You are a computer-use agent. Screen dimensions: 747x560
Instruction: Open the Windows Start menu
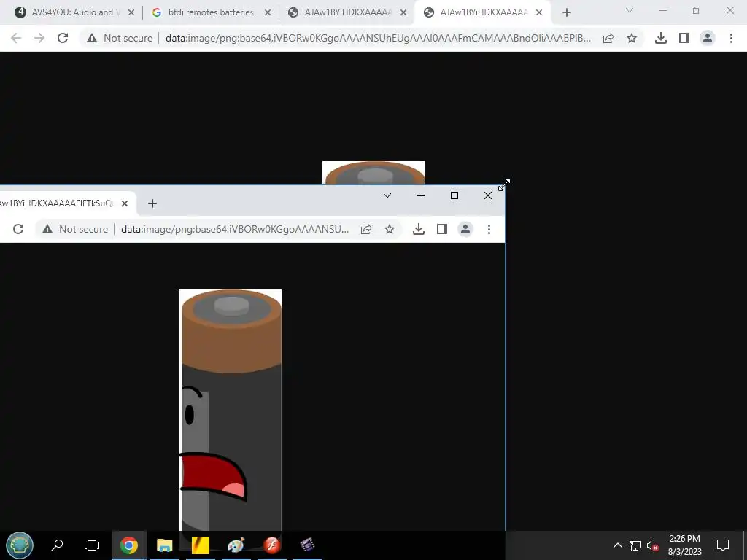[20, 545]
